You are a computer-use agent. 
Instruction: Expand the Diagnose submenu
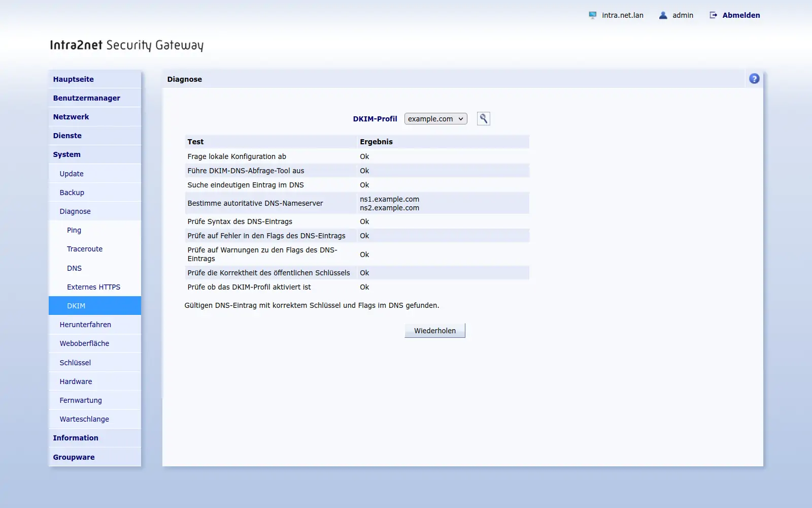[95, 211]
